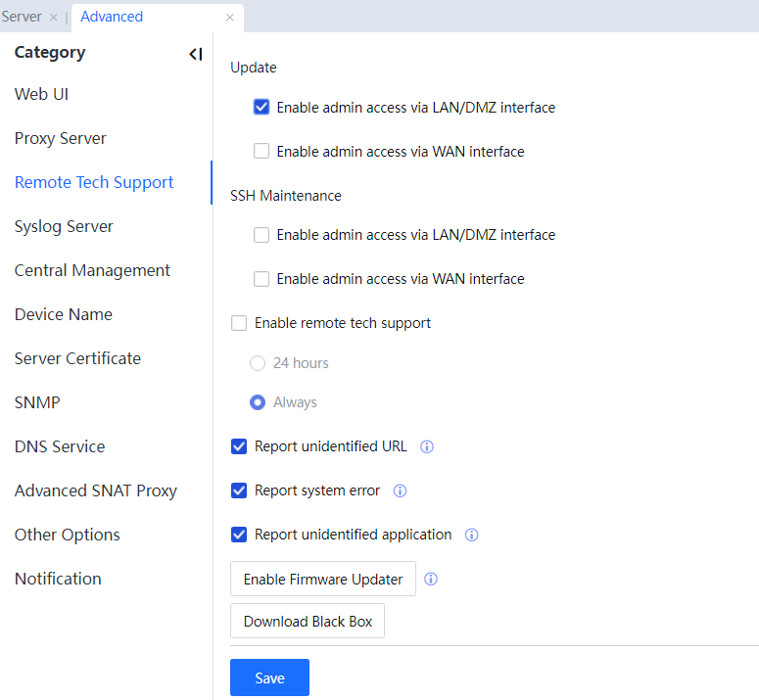Enable SSH Maintenance access via WAN interface
759x700 pixels.
[x=261, y=279]
